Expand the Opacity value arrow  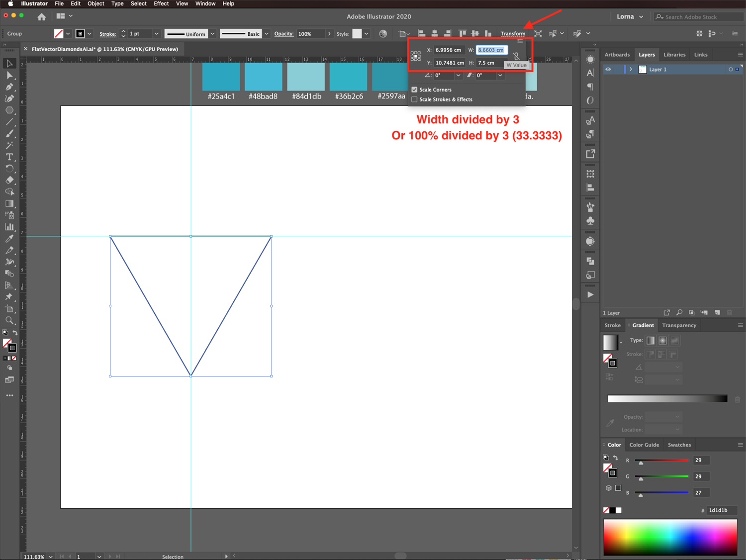coord(329,34)
